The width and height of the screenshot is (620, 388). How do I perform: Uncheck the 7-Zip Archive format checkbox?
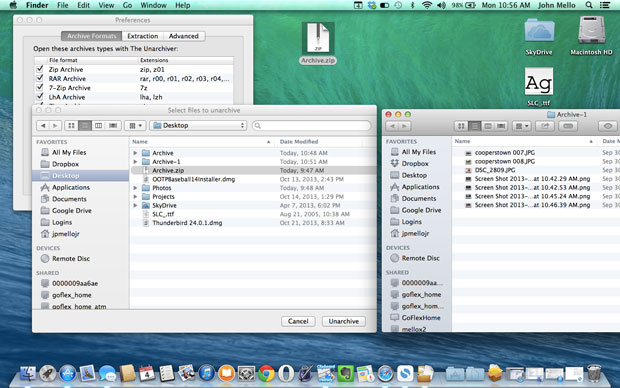coord(40,87)
